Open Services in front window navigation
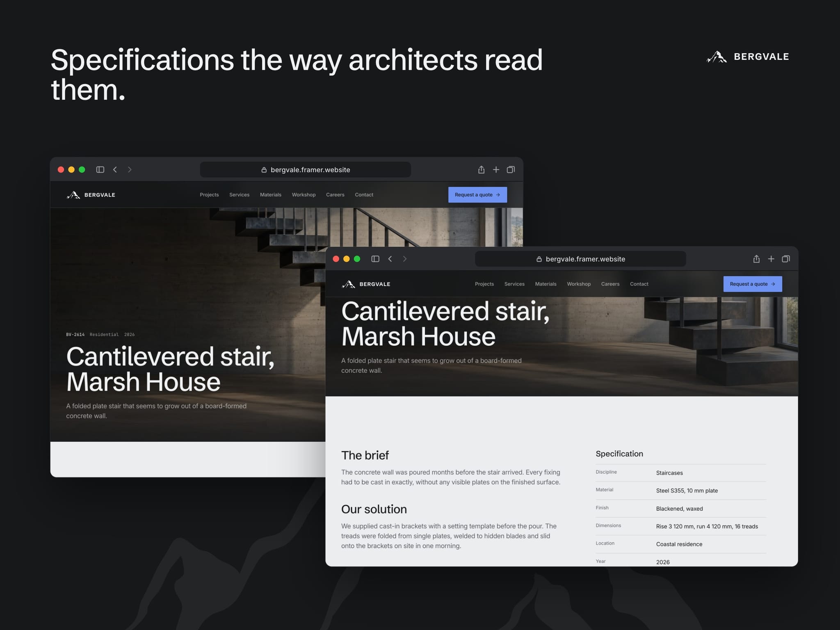 [514, 284]
